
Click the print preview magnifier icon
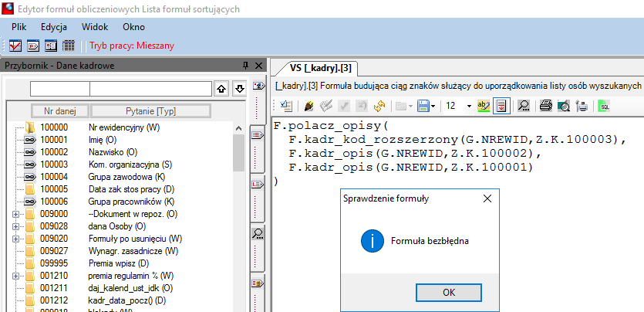click(564, 106)
